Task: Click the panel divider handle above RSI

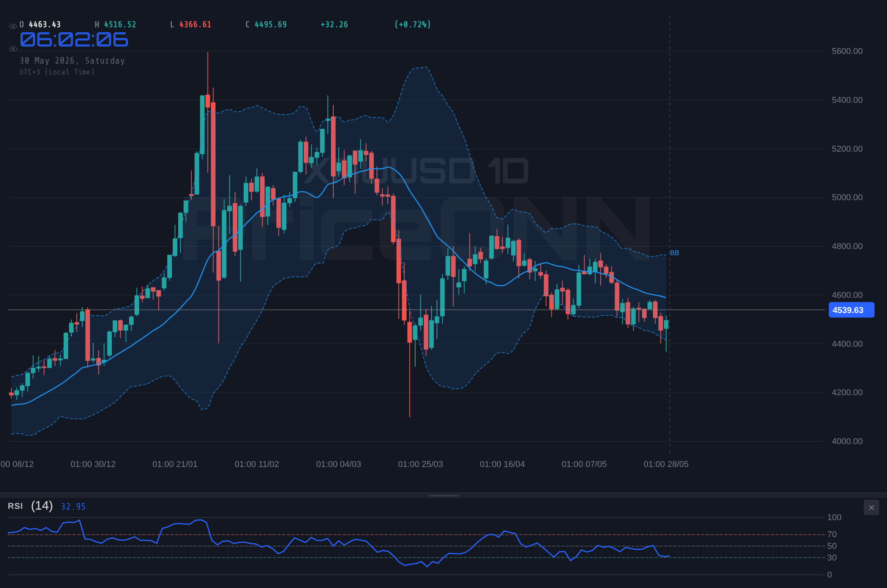Action: tap(443, 495)
